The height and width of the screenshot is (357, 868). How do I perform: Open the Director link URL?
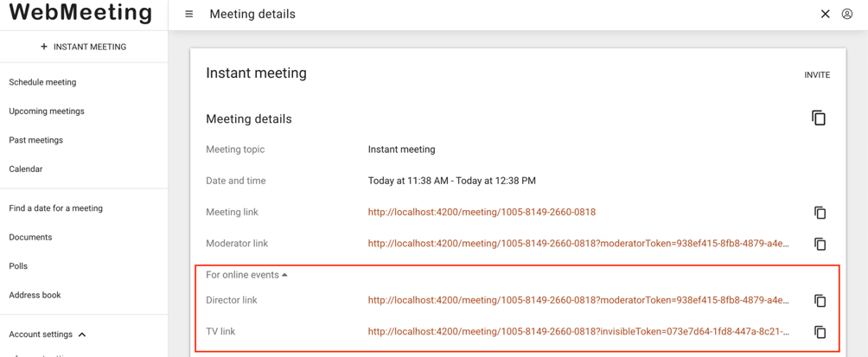[578, 301]
